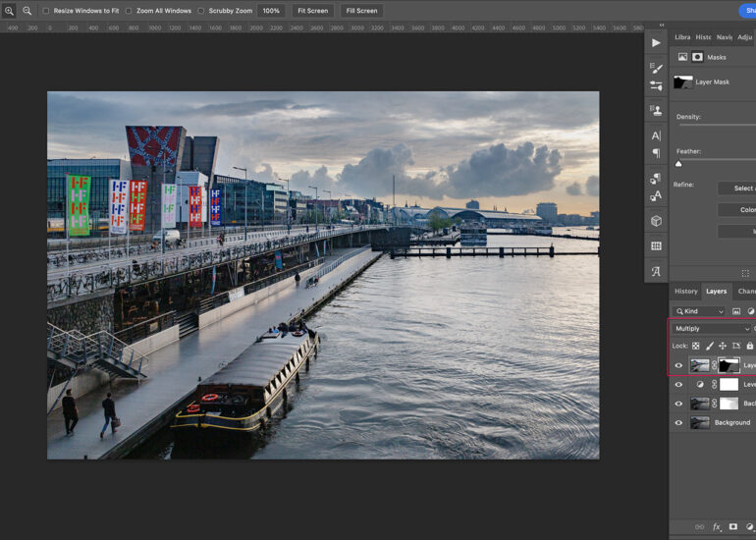Screen dimensions: 756x540
Task: Open the fx layer style menu
Action: (x=717, y=527)
